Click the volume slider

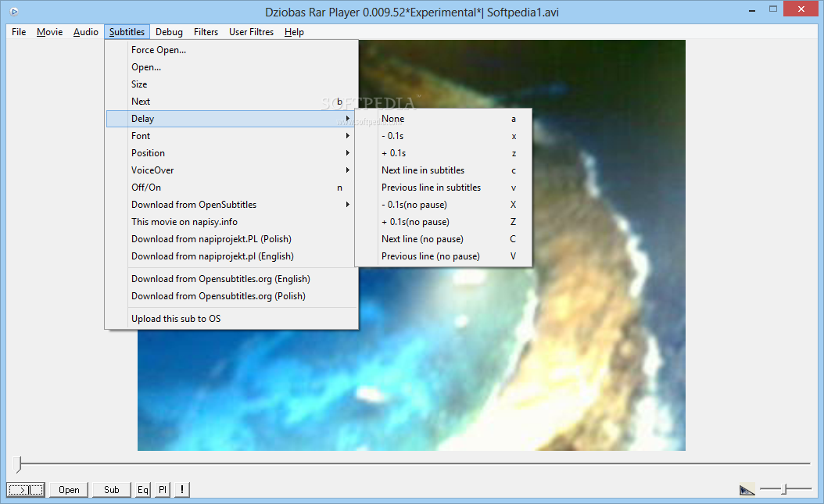(x=786, y=489)
